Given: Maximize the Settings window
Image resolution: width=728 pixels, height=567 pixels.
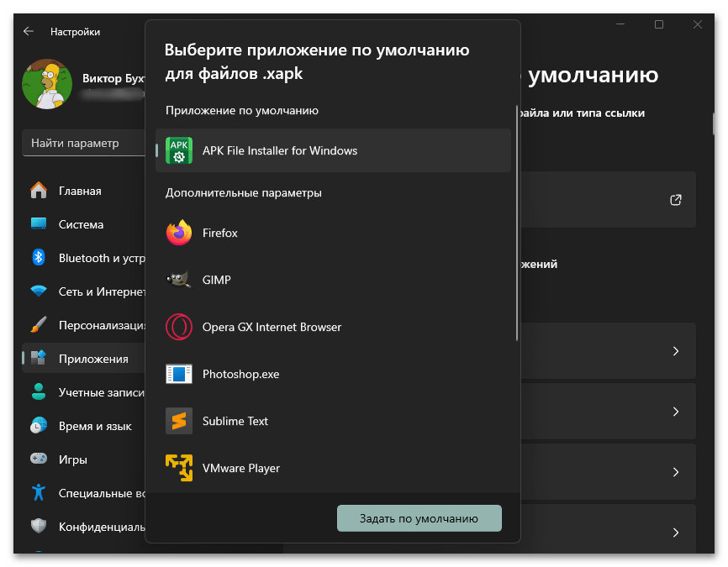Looking at the screenshot, I should pos(658,24).
